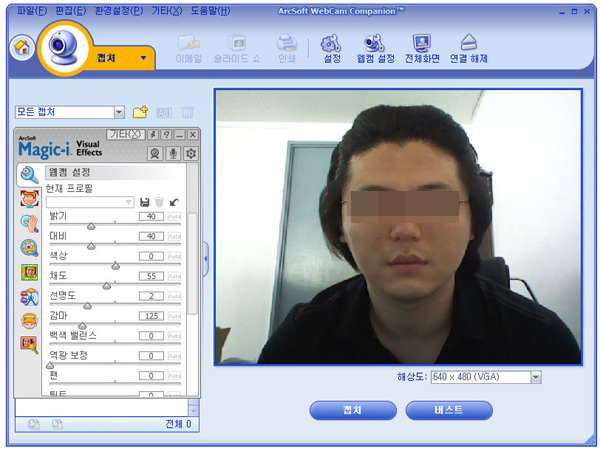Open the 도움말(H) menu

[x=210, y=10]
